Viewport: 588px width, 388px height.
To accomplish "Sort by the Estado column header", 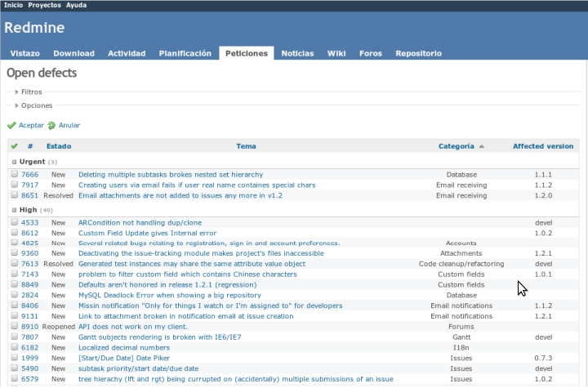I will tap(59, 146).
